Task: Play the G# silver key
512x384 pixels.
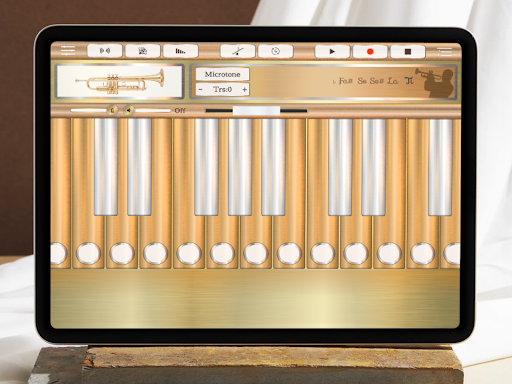Action: pyautogui.click(x=240, y=167)
